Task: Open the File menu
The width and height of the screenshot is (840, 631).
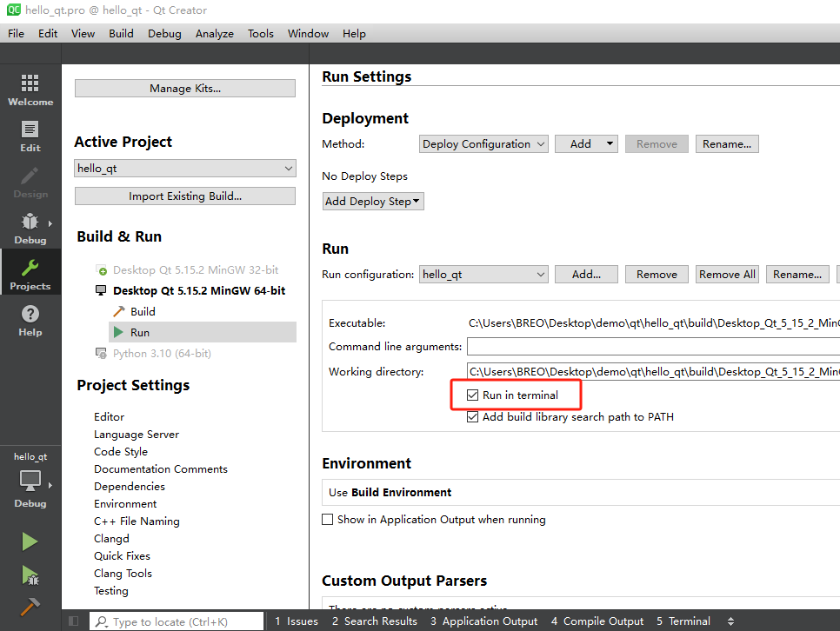Action: coord(16,33)
